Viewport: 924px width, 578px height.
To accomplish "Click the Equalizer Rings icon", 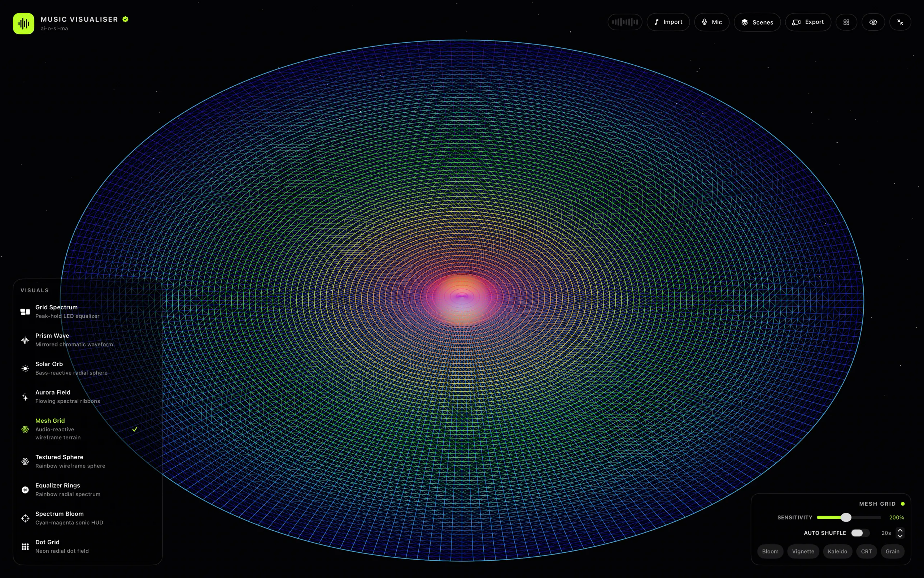I will [25, 490].
